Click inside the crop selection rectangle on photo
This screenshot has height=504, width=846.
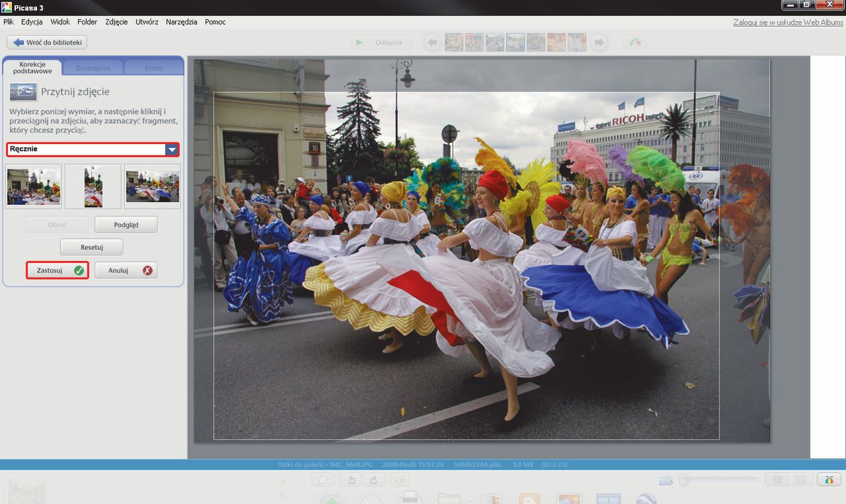pos(466,266)
